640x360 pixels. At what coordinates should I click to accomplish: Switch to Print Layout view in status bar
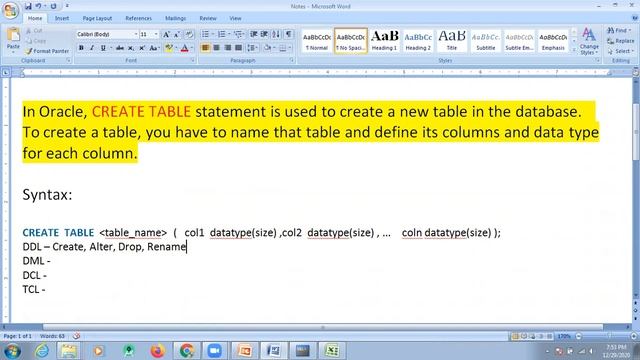pyautogui.click(x=515, y=336)
